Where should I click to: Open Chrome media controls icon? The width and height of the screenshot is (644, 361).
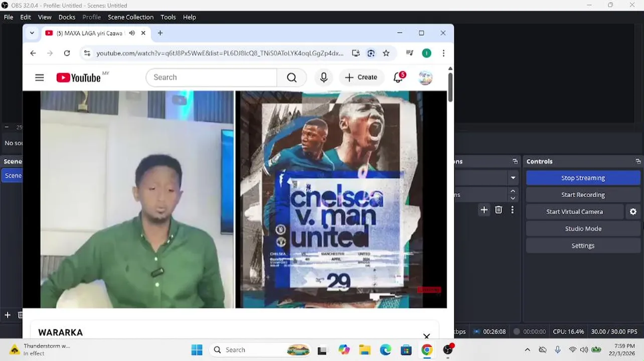pyautogui.click(x=410, y=53)
